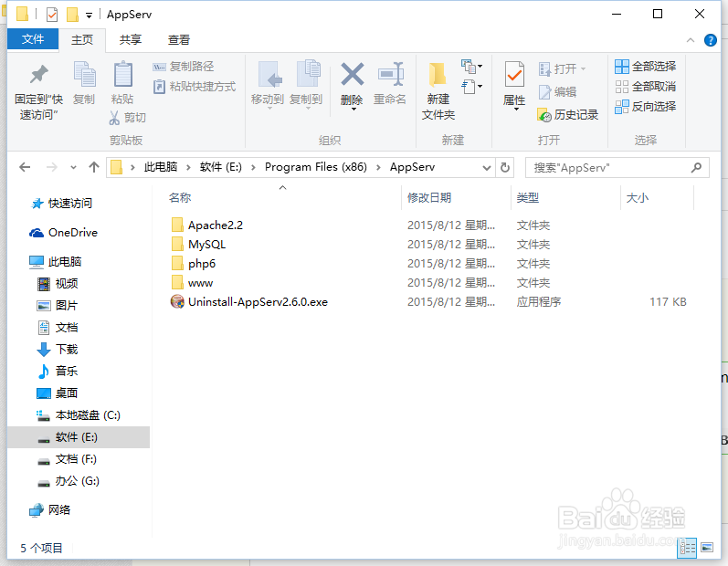Open the Easy access dropdown icon
This screenshot has height=566, width=728.
point(471,87)
